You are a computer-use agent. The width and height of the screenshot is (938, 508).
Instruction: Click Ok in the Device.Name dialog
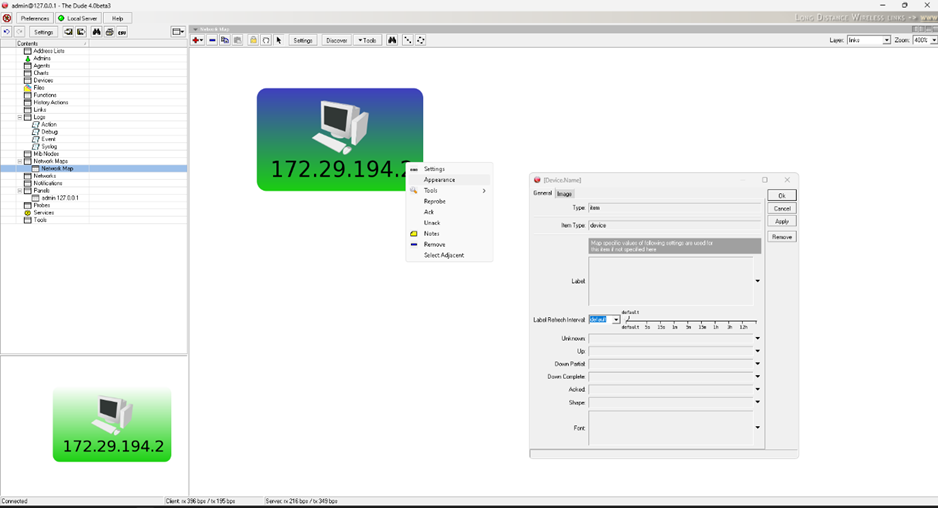[781, 196]
